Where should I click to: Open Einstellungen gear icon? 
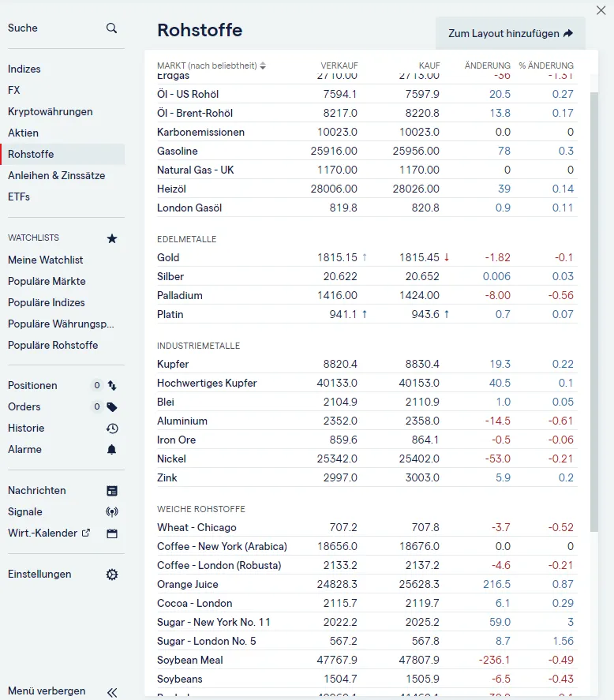pyautogui.click(x=112, y=575)
